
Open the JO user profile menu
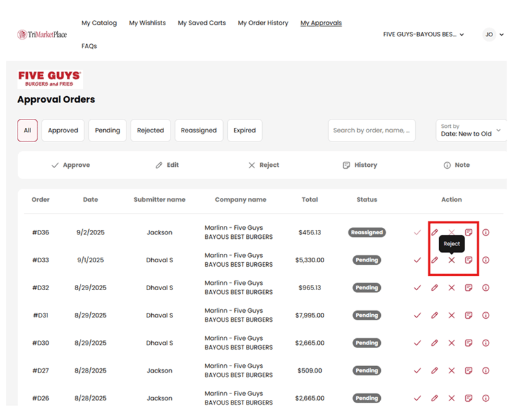click(493, 34)
